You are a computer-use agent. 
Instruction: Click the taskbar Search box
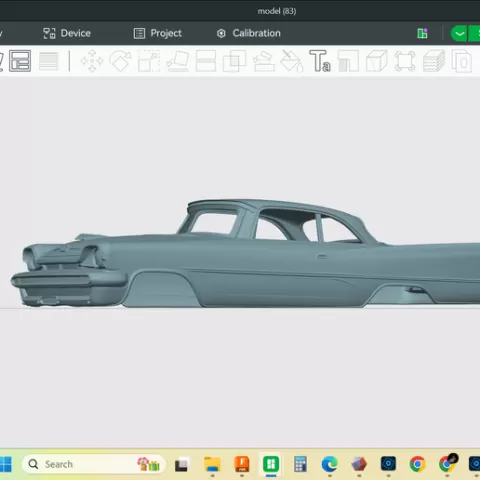click(x=93, y=464)
